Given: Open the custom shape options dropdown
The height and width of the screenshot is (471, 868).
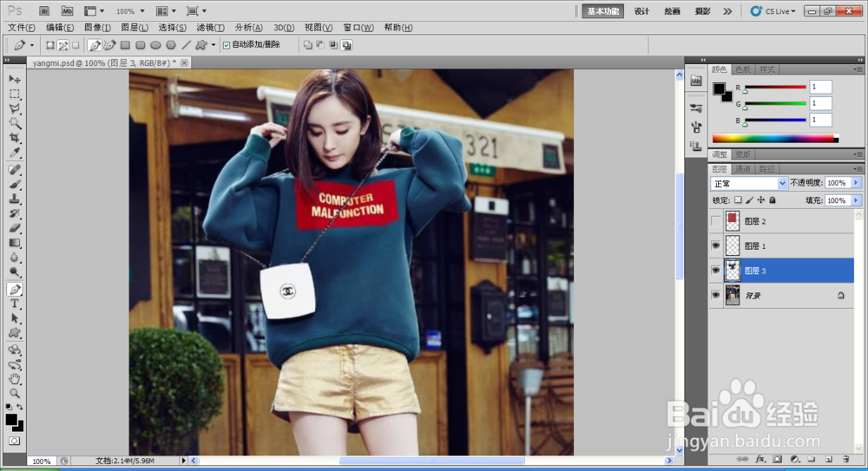Looking at the screenshot, I should pyautogui.click(x=214, y=45).
